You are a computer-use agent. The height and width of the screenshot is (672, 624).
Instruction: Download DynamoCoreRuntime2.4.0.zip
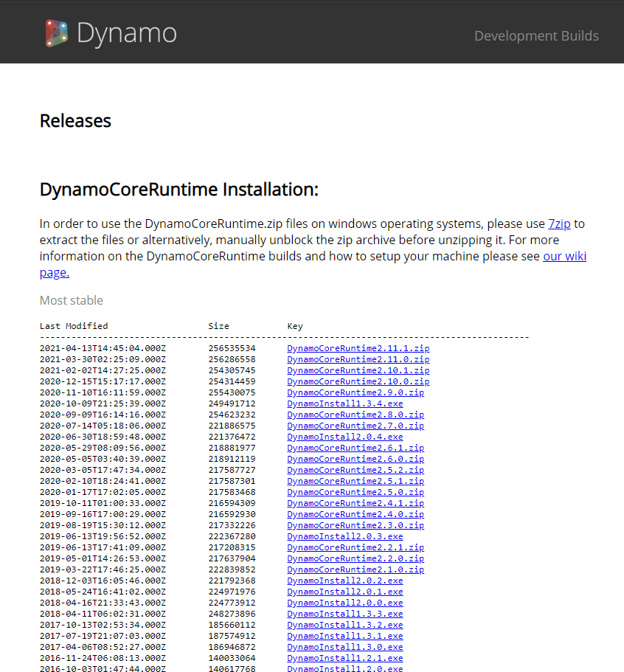(356, 514)
